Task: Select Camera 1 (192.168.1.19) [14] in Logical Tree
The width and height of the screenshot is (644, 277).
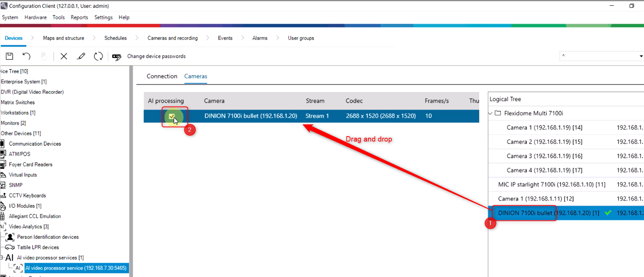Action: tap(544, 127)
